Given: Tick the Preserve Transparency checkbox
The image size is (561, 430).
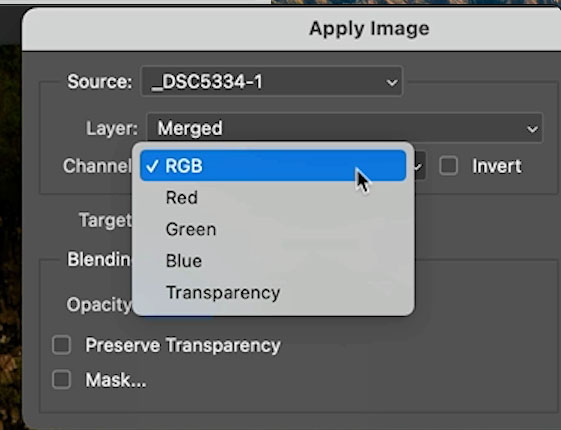Looking at the screenshot, I should (x=61, y=345).
